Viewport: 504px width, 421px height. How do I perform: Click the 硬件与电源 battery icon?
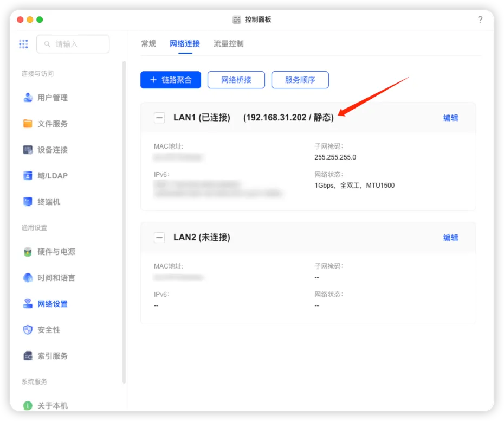[28, 252]
